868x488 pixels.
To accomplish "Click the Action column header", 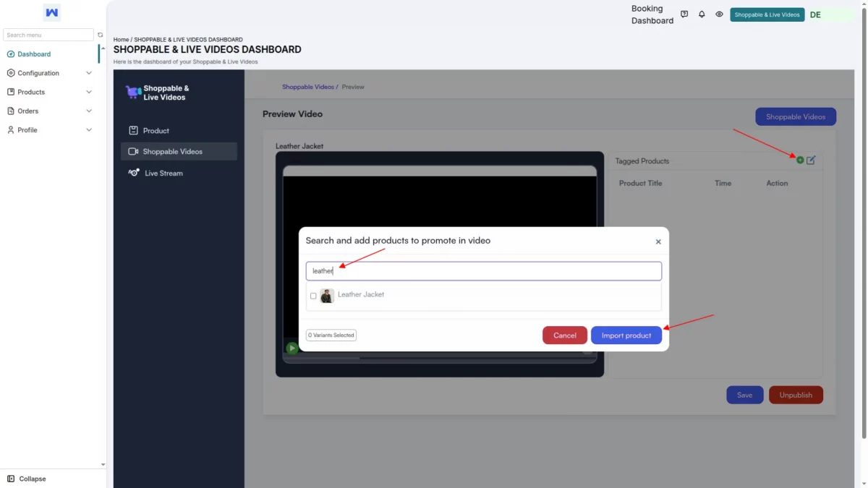I will coord(778,183).
